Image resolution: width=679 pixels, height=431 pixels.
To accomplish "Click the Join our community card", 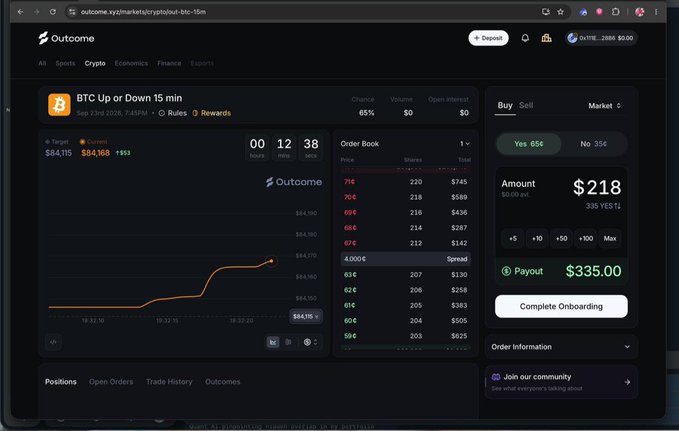I will coord(561,382).
